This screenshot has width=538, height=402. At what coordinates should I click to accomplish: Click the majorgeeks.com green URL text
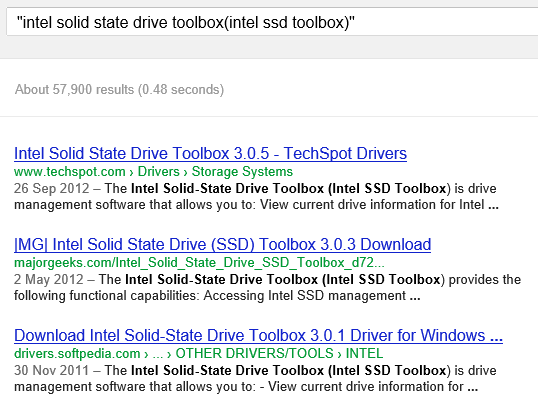pyautogui.click(x=199, y=263)
